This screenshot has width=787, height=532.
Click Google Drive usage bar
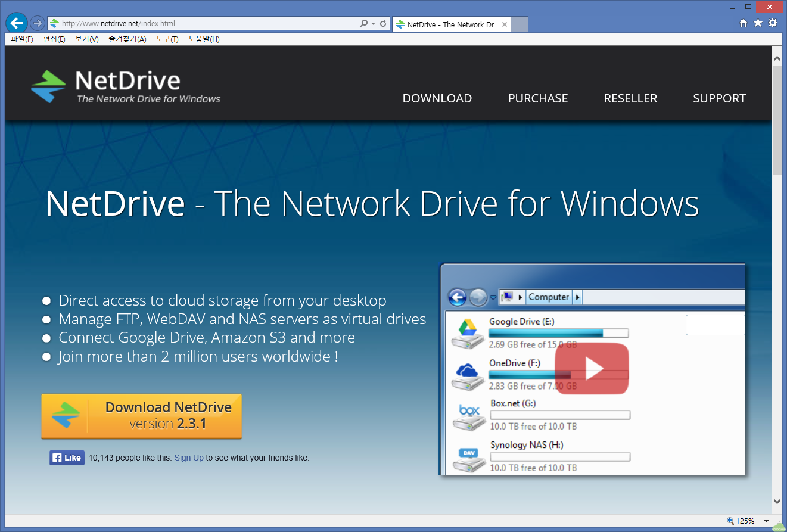tap(559, 333)
